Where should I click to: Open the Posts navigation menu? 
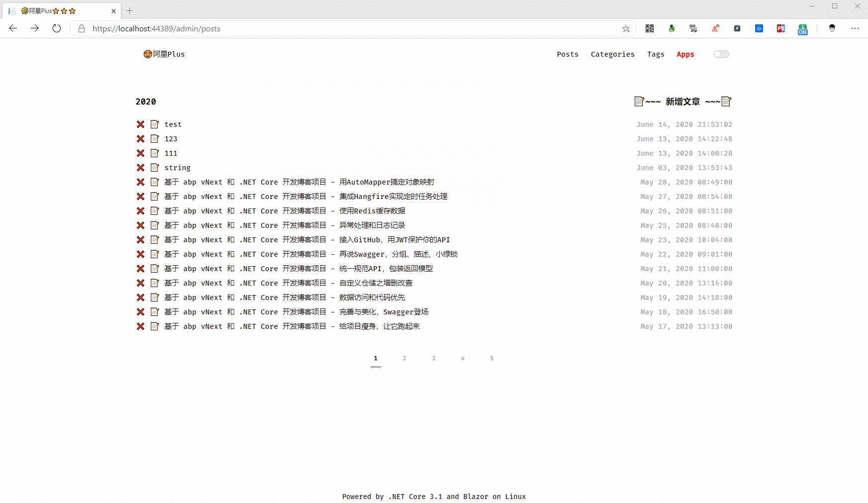coord(568,54)
